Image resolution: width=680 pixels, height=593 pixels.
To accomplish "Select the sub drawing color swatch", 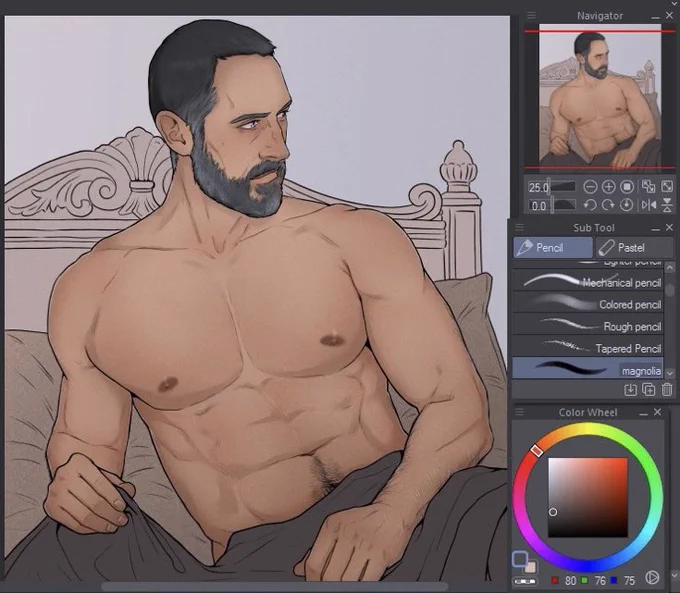I will [x=530, y=566].
